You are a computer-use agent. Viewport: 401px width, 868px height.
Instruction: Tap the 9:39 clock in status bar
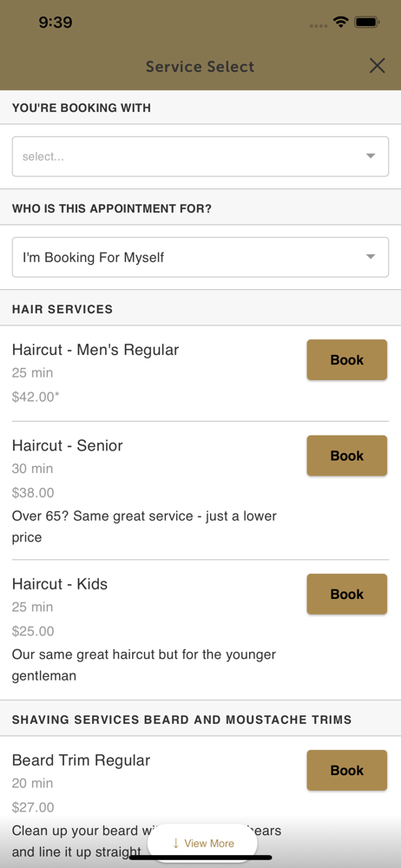pos(56,23)
